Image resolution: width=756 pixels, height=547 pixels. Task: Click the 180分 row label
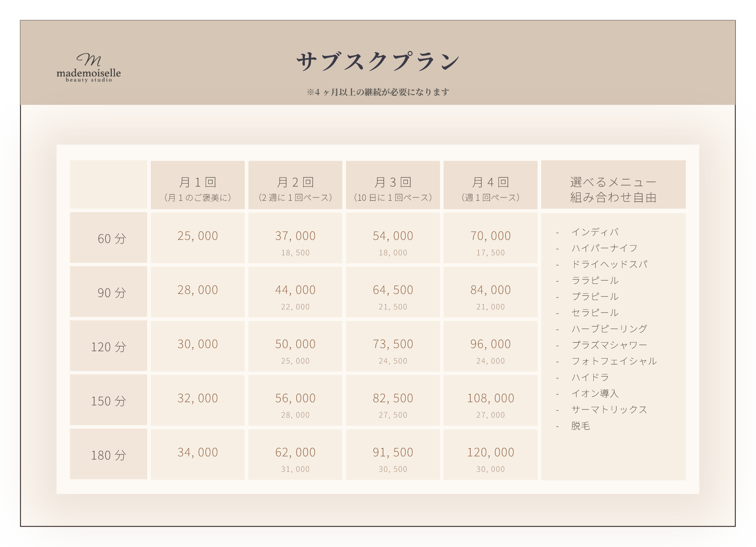coord(109,455)
